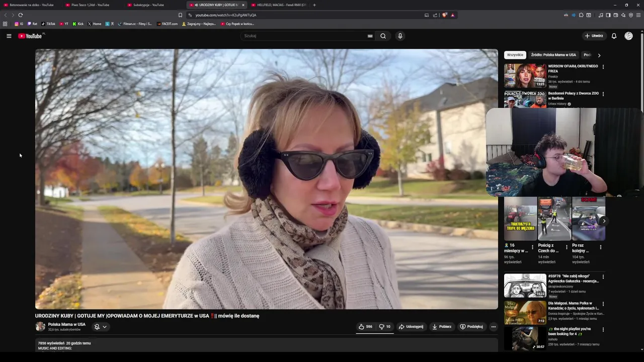This screenshot has width=644, height=362.
Task: Click the Pobierz download button
Action: click(442, 327)
